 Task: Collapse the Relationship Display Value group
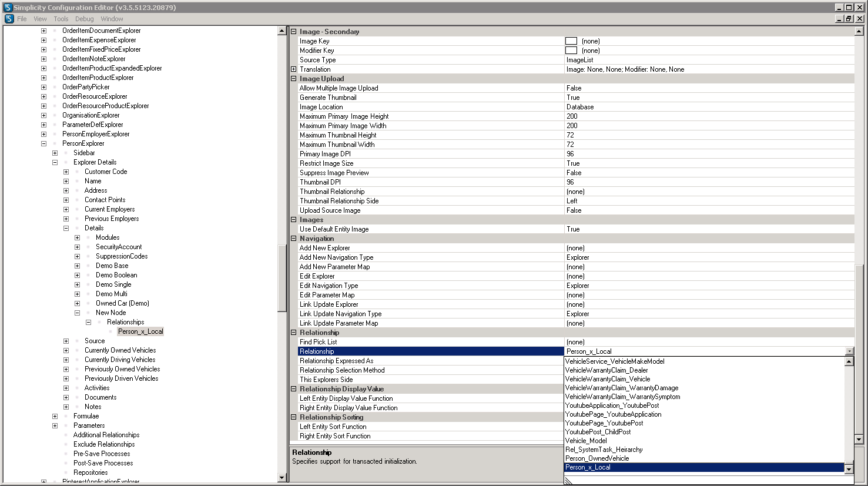(x=294, y=389)
